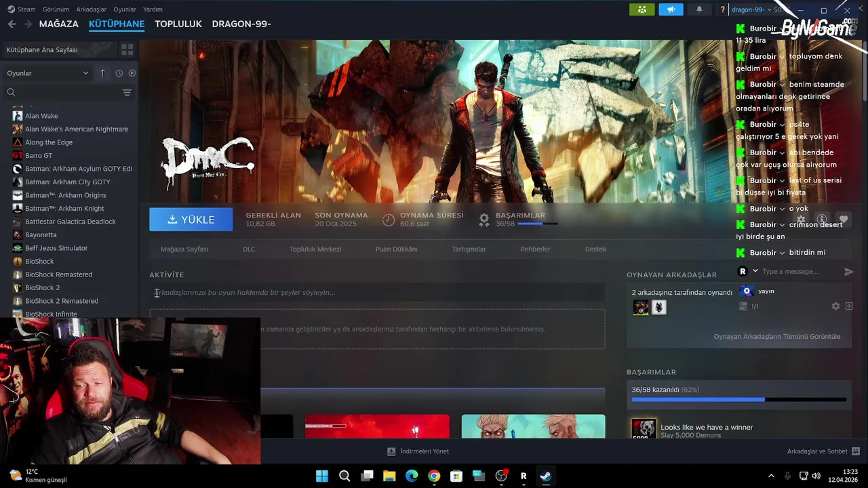Open Microsoft Edge from the taskbar
The width and height of the screenshot is (868, 488).
click(x=412, y=476)
